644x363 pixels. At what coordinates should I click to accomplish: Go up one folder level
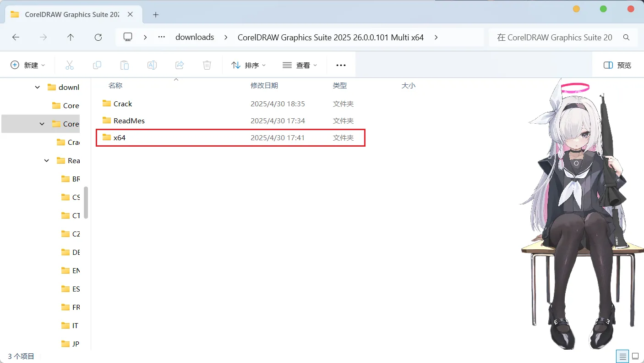click(x=71, y=38)
